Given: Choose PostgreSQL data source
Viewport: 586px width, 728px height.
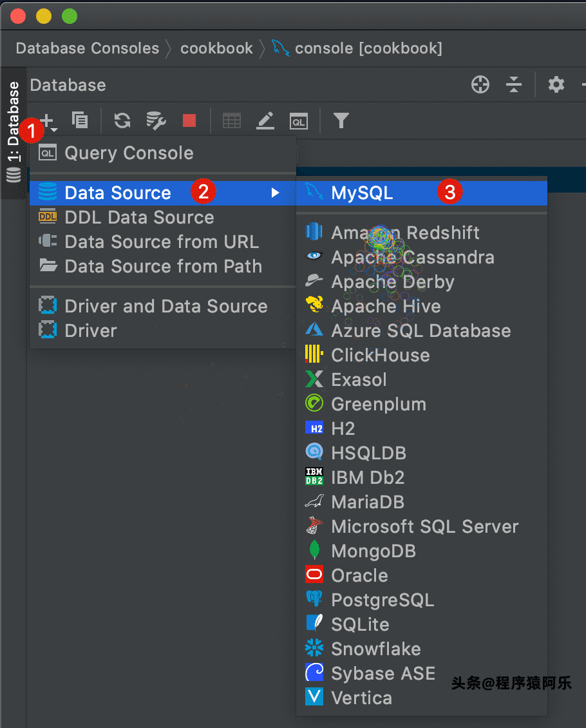Looking at the screenshot, I should point(422,600).
